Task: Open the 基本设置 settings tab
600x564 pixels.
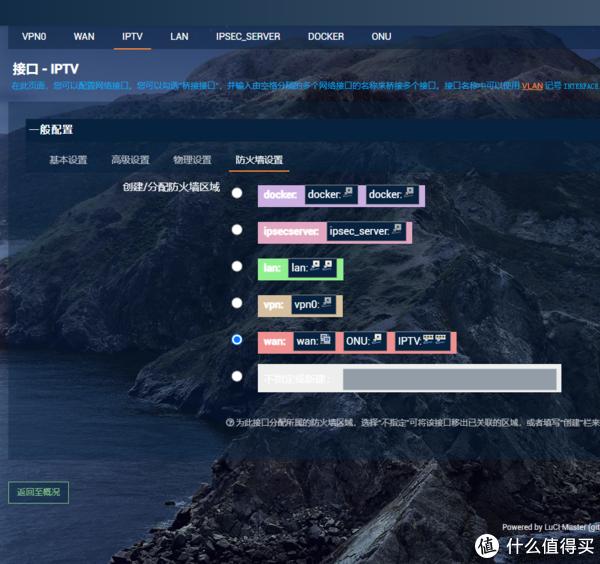Action: (68, 160)
